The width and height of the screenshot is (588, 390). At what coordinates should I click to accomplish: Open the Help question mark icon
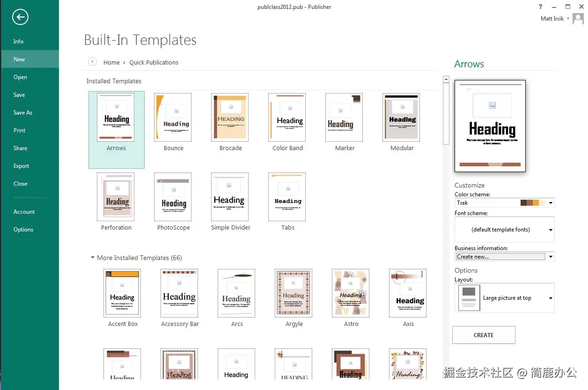pos(541,7)
